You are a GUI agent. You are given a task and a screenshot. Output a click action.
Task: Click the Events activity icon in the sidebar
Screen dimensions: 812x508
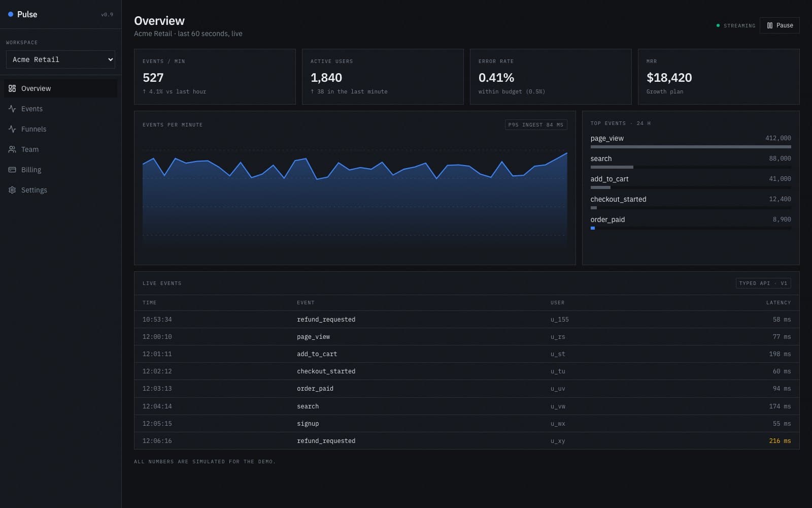(x=12, y=109)
